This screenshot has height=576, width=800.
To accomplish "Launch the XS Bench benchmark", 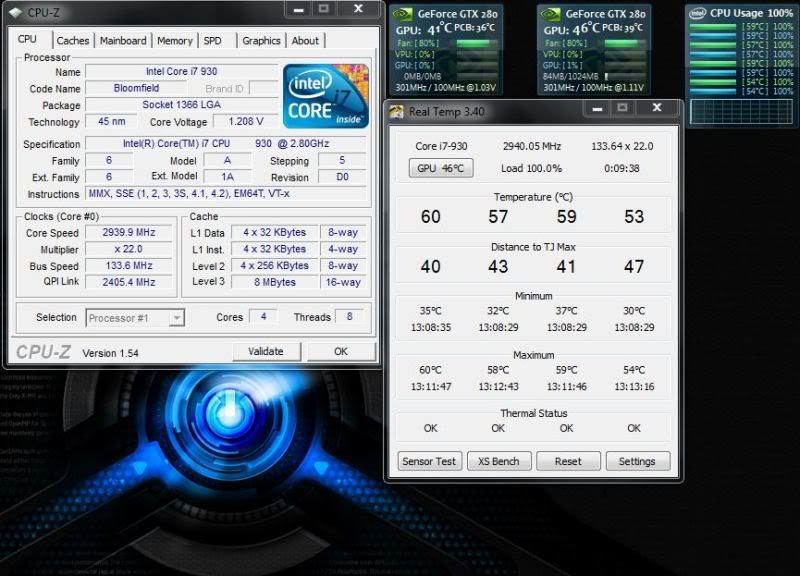I will point(498,461).
